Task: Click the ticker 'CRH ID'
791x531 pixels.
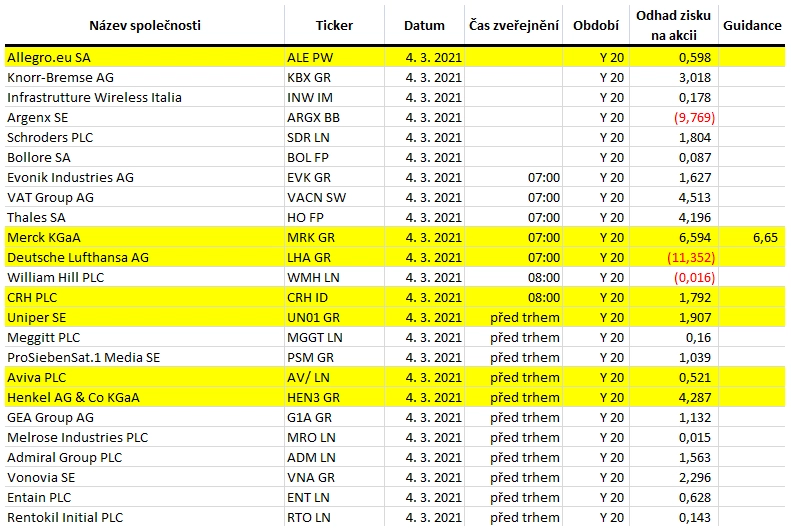Action: pos(307,298)
